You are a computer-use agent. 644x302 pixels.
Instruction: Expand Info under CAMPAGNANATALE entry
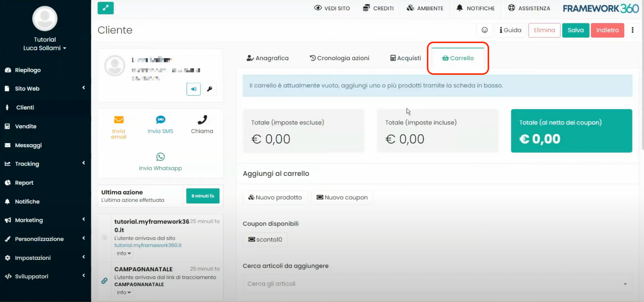pos(123,293)
